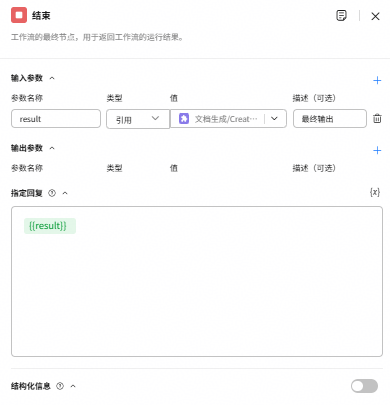Close the 结束 panel
Viewport: 390px width, 405px height.
[x=375, y=16]
